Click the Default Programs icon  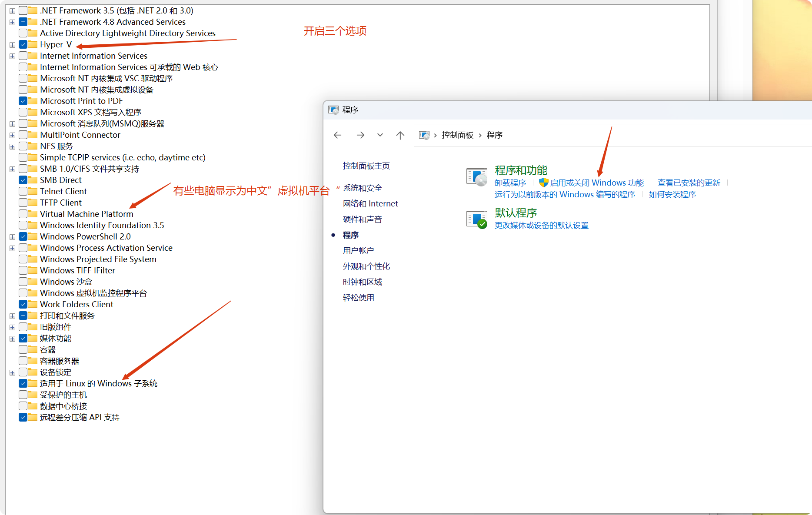coord(477,219)
